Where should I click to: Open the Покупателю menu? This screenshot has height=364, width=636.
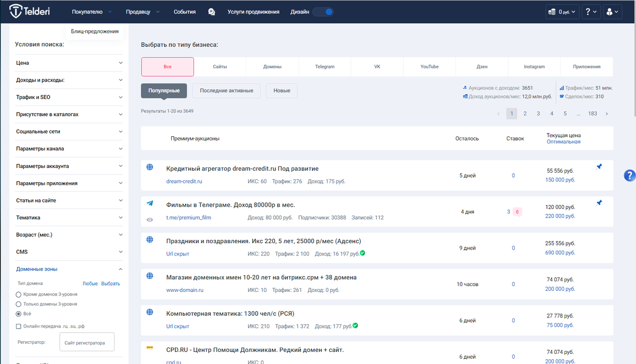pos(92,12)
